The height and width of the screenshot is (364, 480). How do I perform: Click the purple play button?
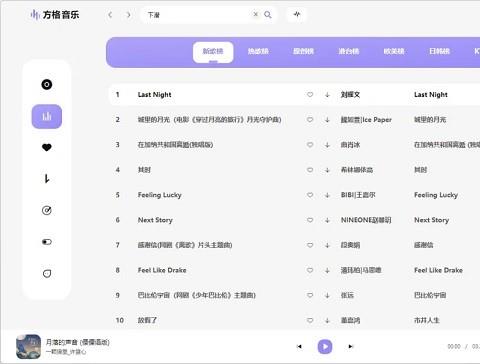pos(325,347)
